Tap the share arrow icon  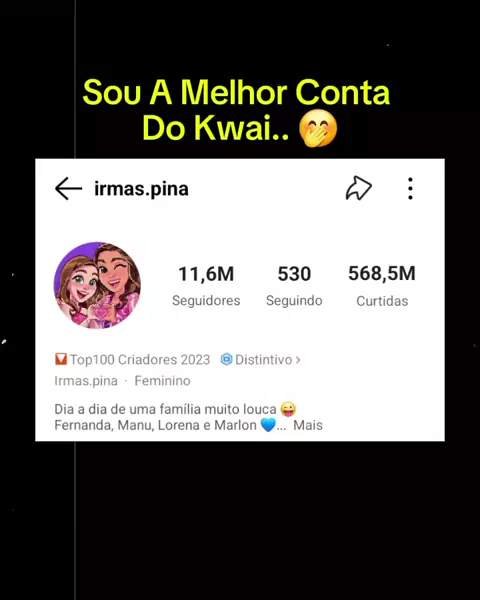(x=359, y=188)
